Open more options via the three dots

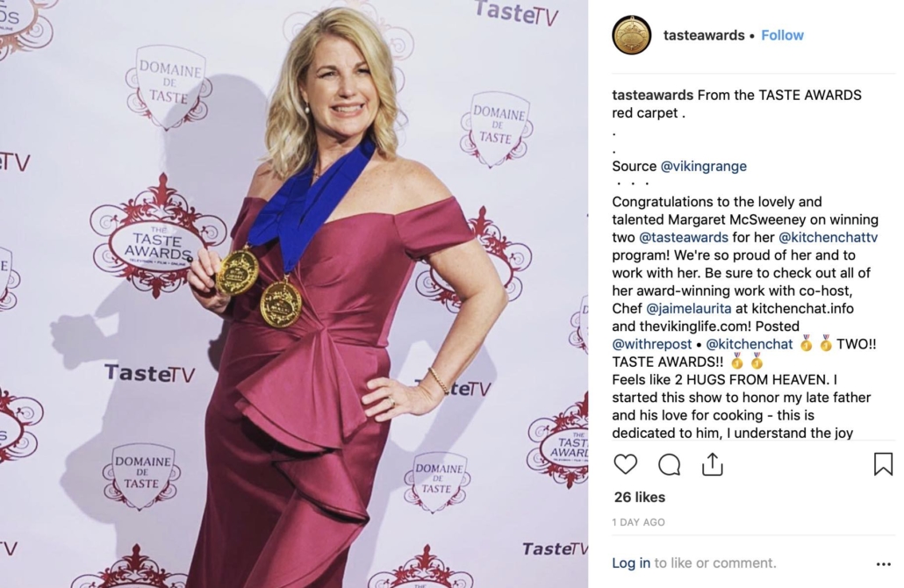pos(883,563)
